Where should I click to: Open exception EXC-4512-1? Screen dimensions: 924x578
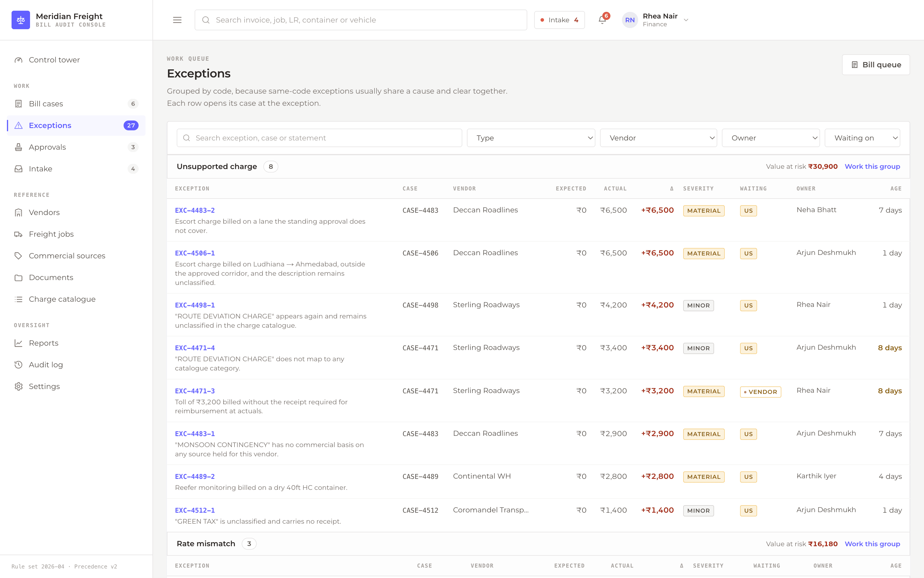[195, 510]
